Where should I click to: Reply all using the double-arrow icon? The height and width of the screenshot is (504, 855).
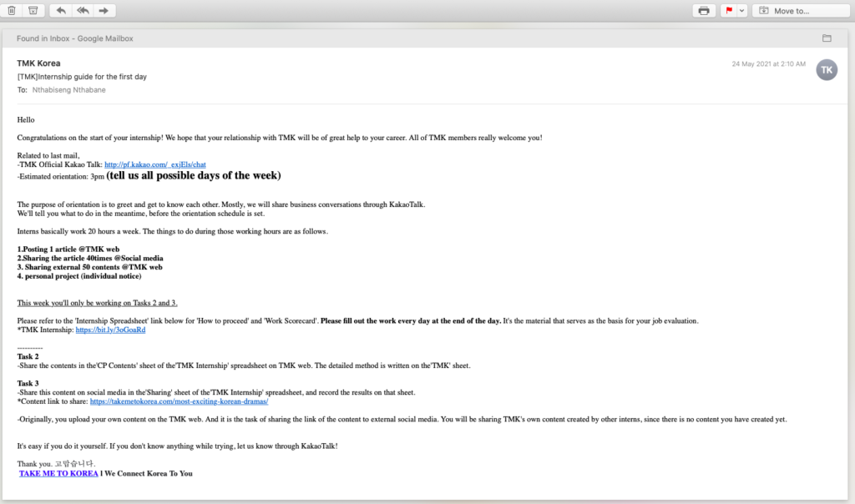pos(83,10)
